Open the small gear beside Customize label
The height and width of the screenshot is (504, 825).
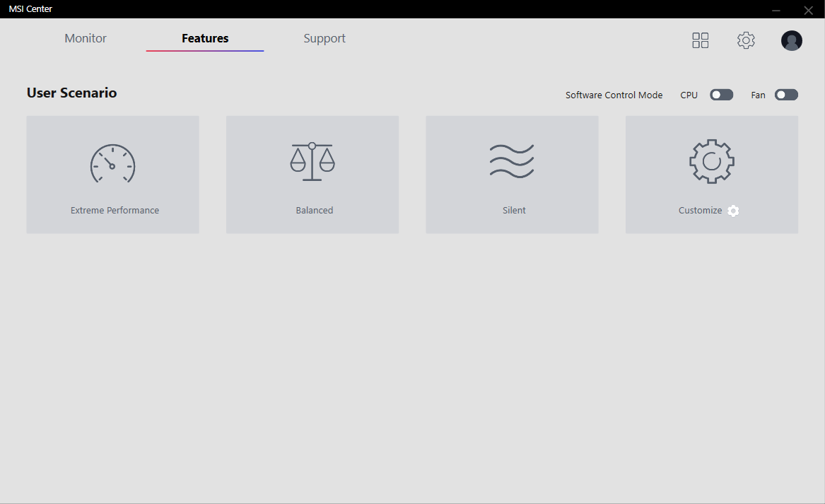(733, 211)
